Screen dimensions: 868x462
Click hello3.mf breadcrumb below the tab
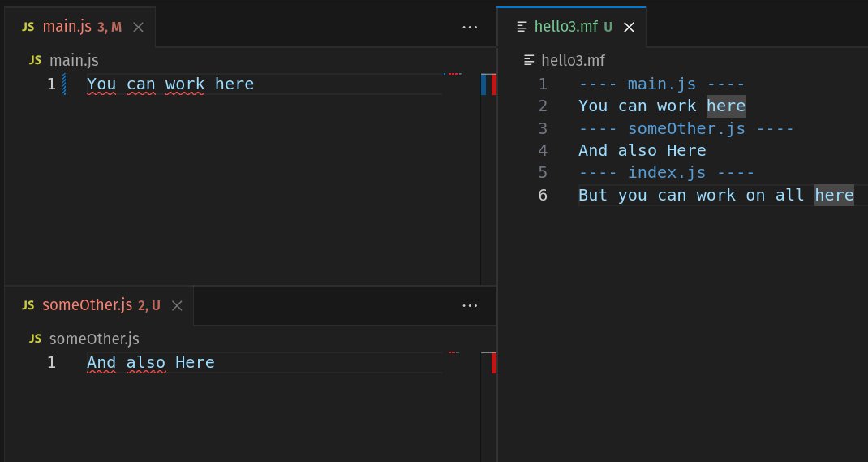573,60
